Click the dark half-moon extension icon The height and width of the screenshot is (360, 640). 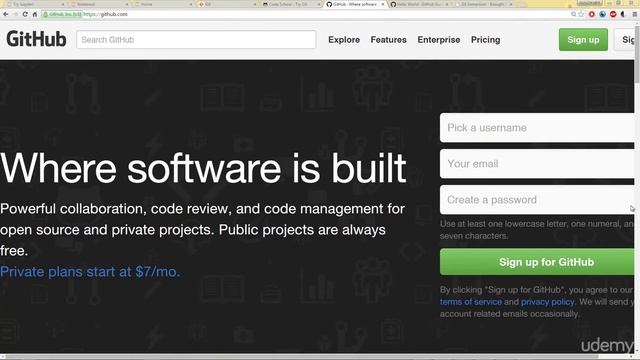click(623, 14)
